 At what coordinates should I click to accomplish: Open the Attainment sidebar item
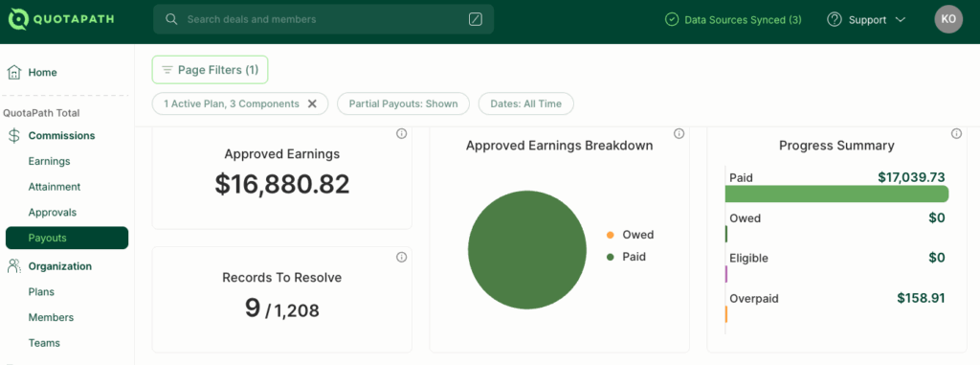point(55,187)
